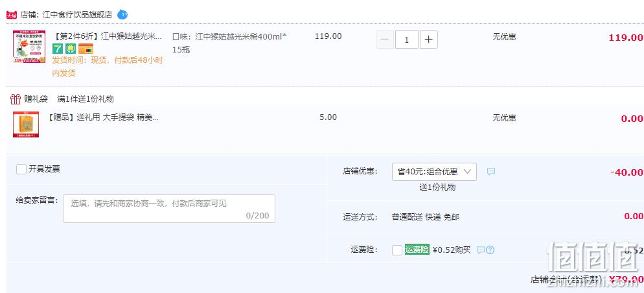This screenshot has width=644, height=293.
Task: Click the red 0.00 shipping fee amount
Action: coord(634,217)
